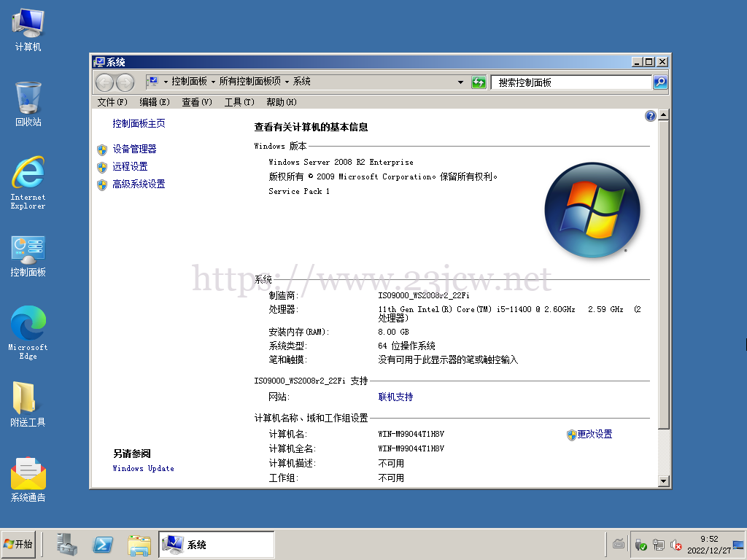747x560 pixels.
Task: Launch PowerShell from taskbar
Action: pos(103,544)
